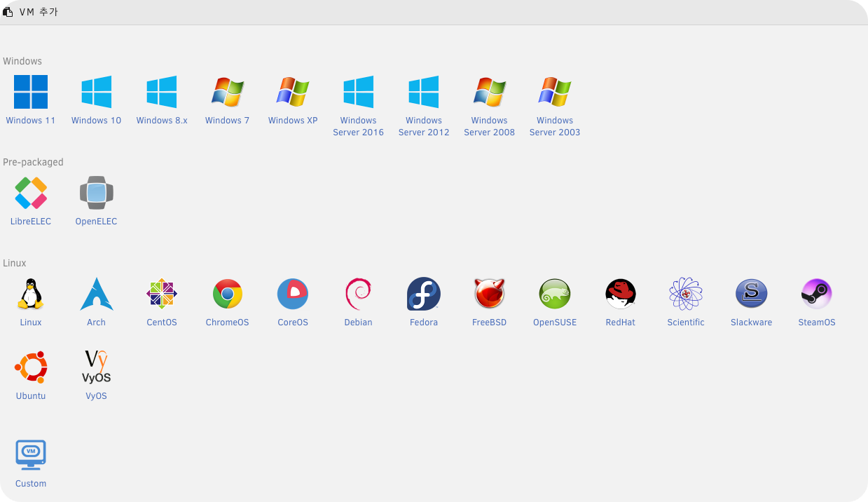Choose the Fedora logo
Screen dimensions: 868x502
click(x=424, y=294)
